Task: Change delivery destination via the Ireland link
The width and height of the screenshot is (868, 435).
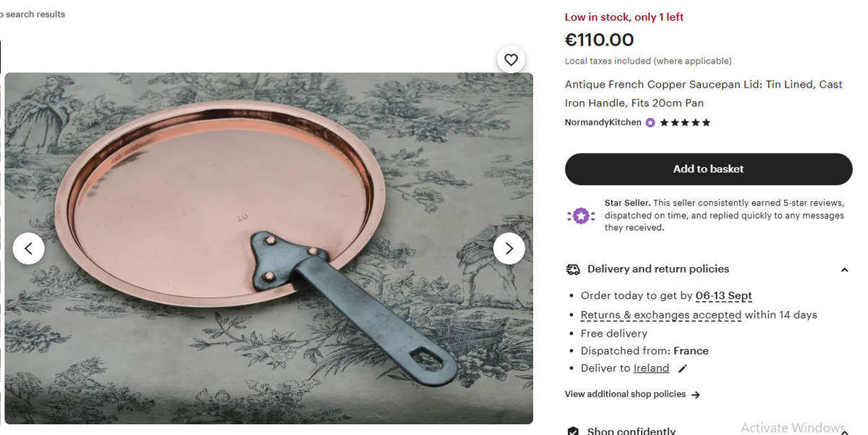Action: (x=650, y=368)
